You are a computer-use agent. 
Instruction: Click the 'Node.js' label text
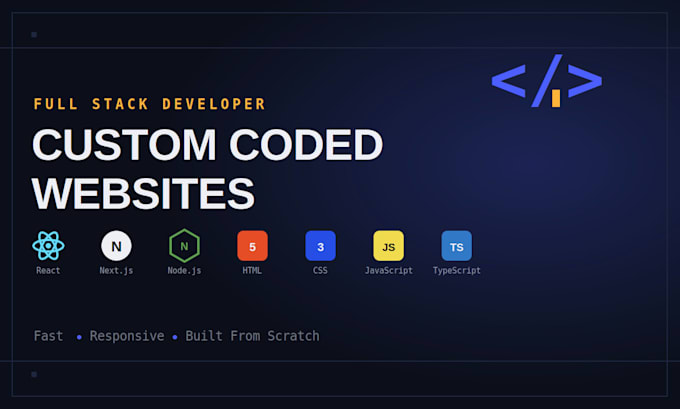point(184,271)
